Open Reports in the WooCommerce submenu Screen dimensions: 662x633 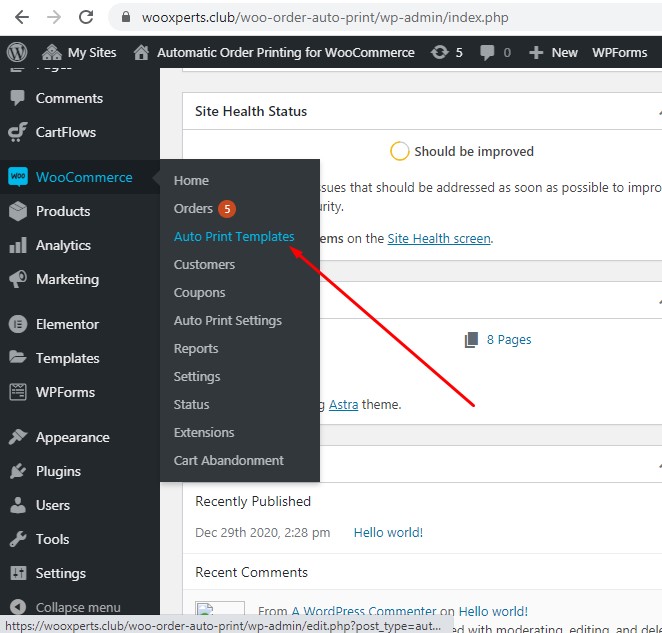pos(196,349)
